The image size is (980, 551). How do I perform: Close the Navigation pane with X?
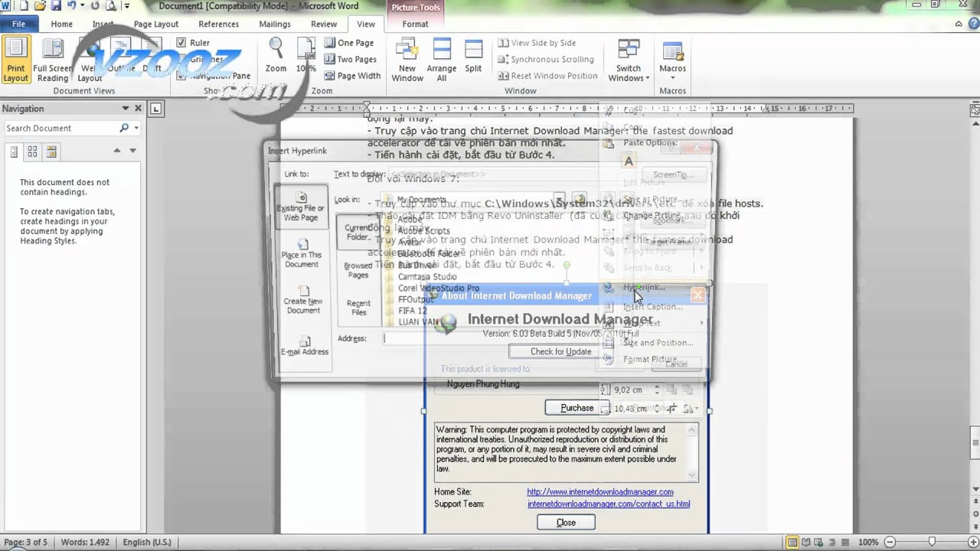click(x=139, y=109)
